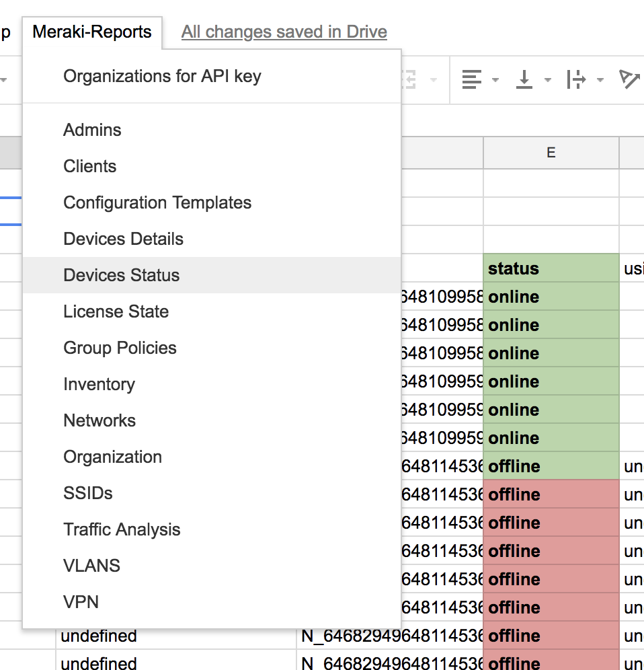Screen dimensions: 644x670
Task: Select the VPN report option
Action: tap(81, 602)
